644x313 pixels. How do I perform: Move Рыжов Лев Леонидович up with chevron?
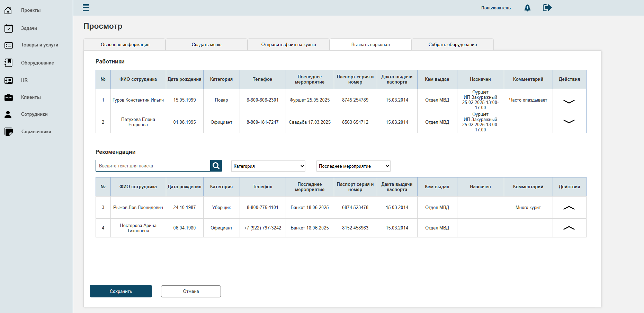pos(569,208)
